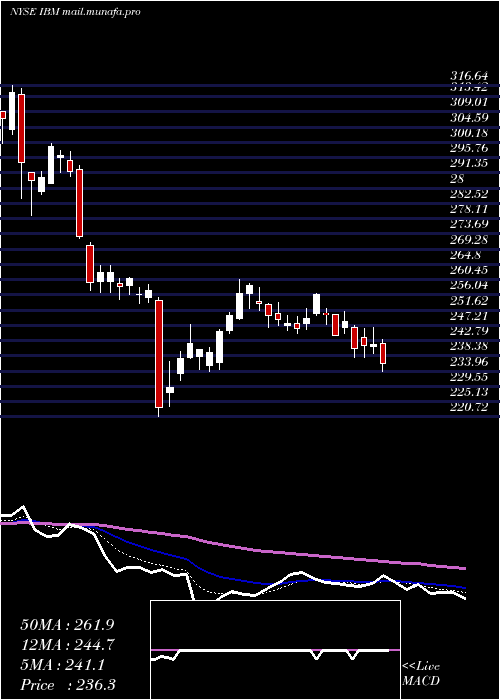Select the 256.04 price level label

tap(469, 285)
